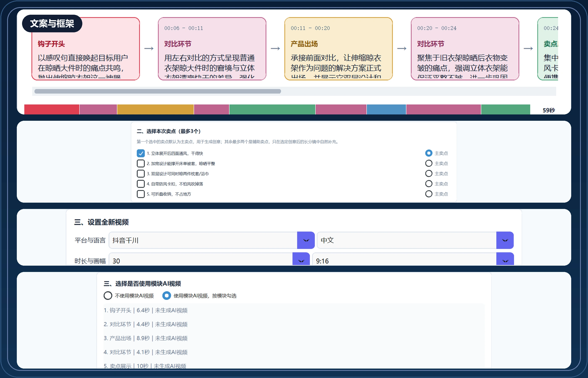Mark 双层设计 row as 主卖点
Image resolution: width=588 pixels, height=378 pixels.
pyautogui.click(x=428, y=173)
